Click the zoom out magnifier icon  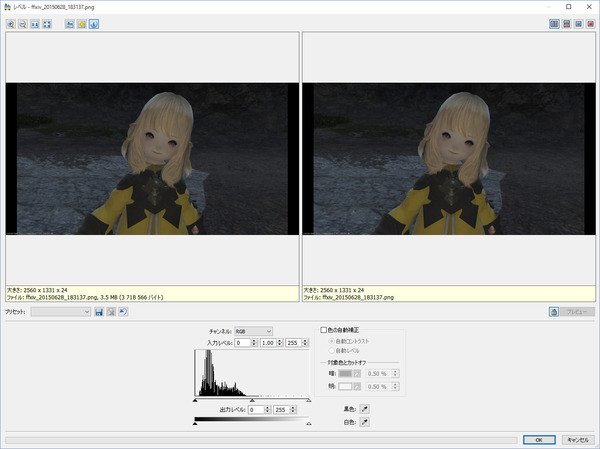pyautogui.click(x=23, y=24)
